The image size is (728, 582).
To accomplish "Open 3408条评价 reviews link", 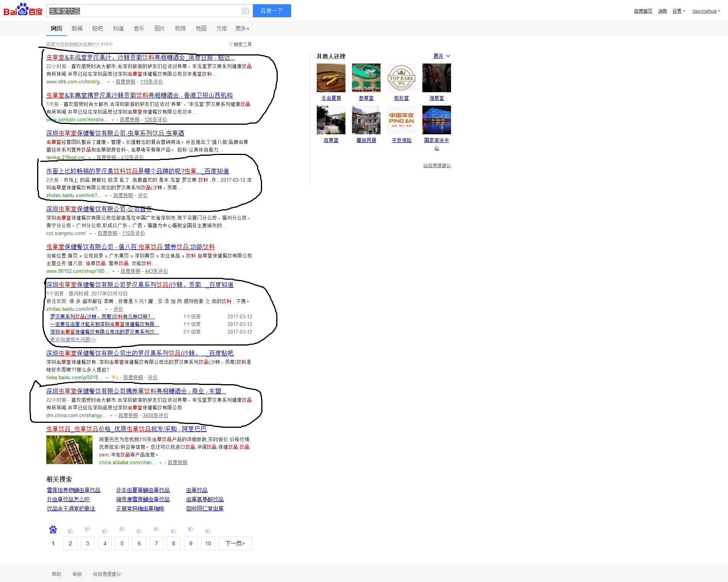I will point(155,416).
